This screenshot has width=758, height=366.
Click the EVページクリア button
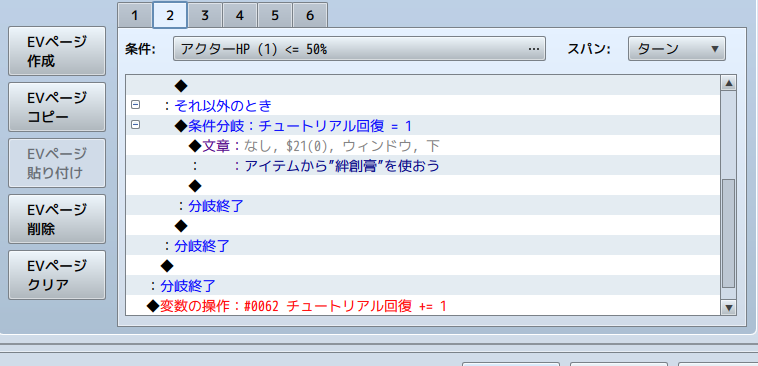[57, 275]
